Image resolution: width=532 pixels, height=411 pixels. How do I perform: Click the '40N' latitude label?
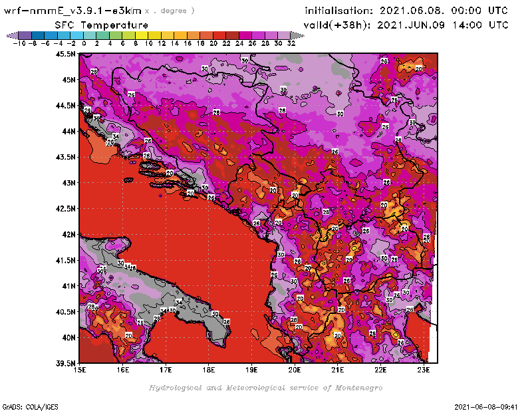pyautogui.click(x=69, y=338)
